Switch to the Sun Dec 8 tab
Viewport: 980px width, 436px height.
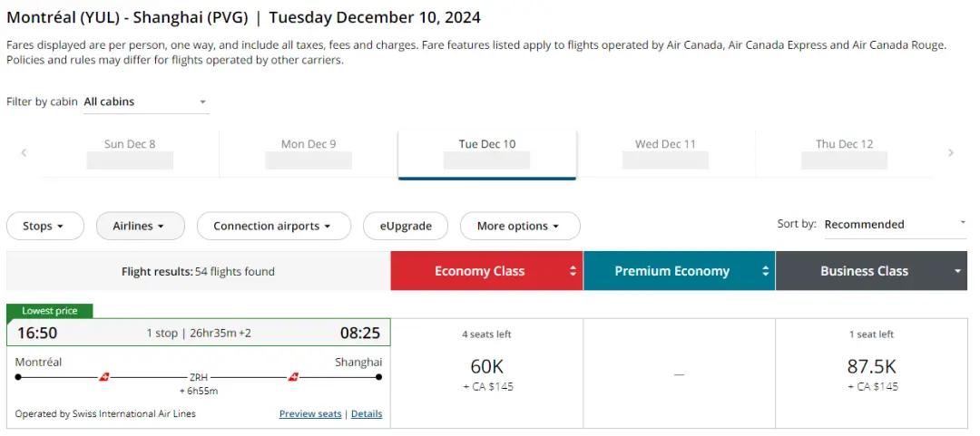click(x=130, y=151)
